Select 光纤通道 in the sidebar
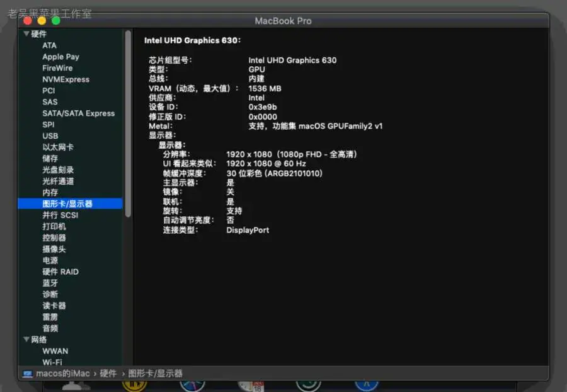Screen dimensions: 567x392 58,181
